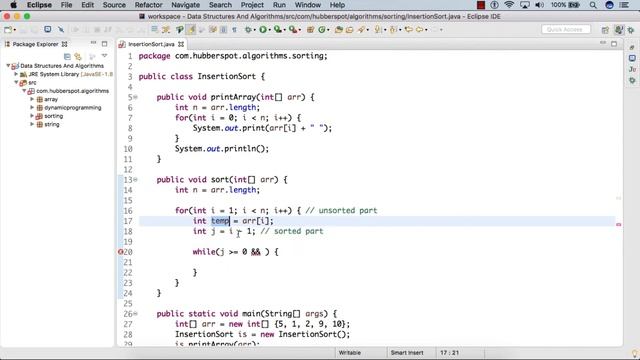Image resolution: width=640 pixels, height=360 pixels.
Task: Click the Previous Annotation toolbar icon
Action: point(393,29)
